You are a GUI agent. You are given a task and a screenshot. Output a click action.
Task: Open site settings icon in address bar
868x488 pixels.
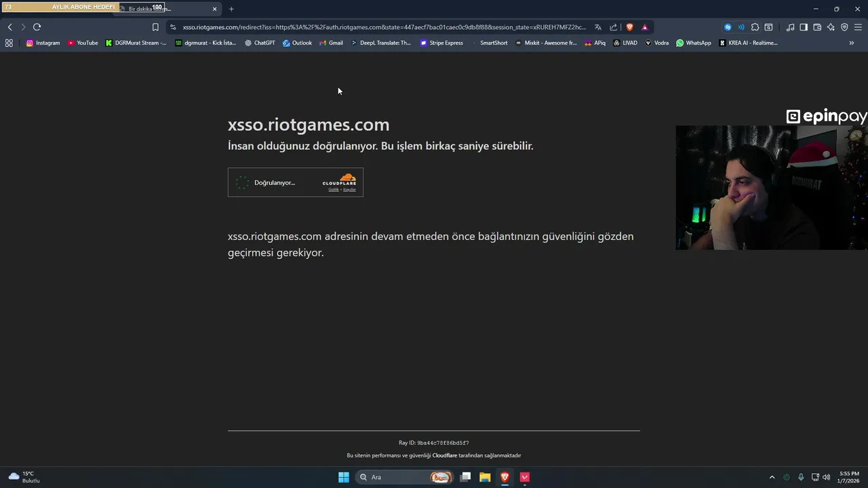pos(173,27)
